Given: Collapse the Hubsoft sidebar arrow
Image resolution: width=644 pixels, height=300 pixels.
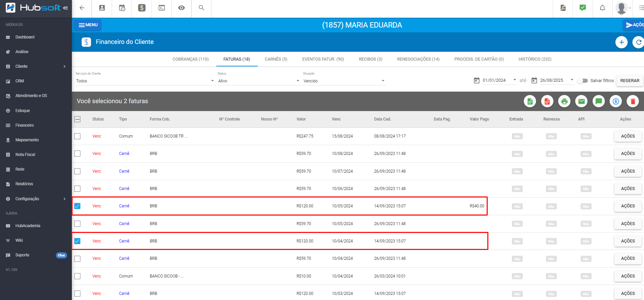Looking at the screenshot, I should point(65,8).
